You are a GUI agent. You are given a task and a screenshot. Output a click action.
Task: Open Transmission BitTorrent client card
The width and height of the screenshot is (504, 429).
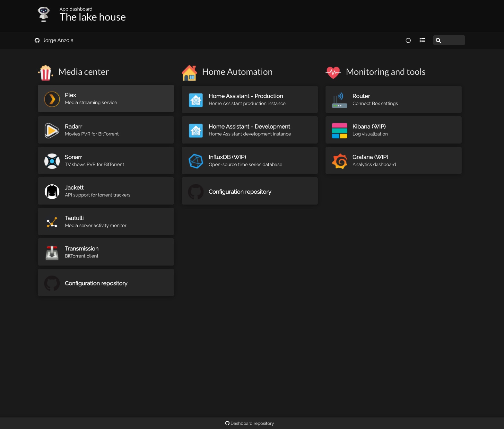pos(106,252)
